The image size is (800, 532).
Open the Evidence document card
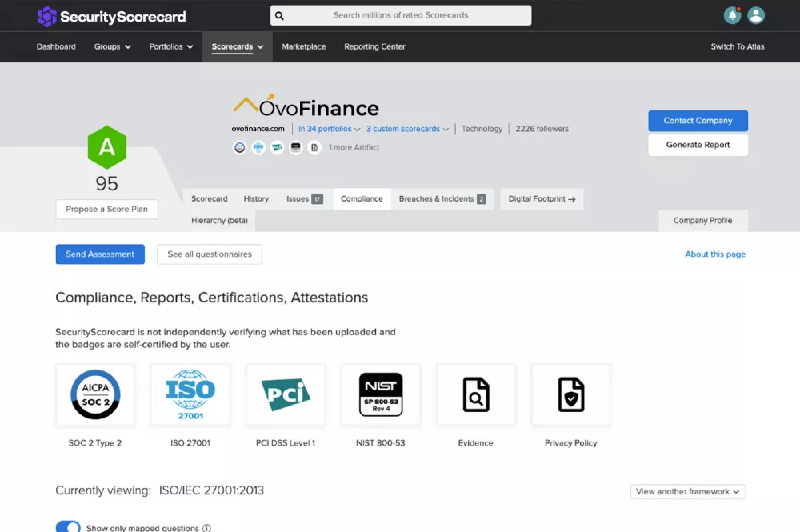476,394
